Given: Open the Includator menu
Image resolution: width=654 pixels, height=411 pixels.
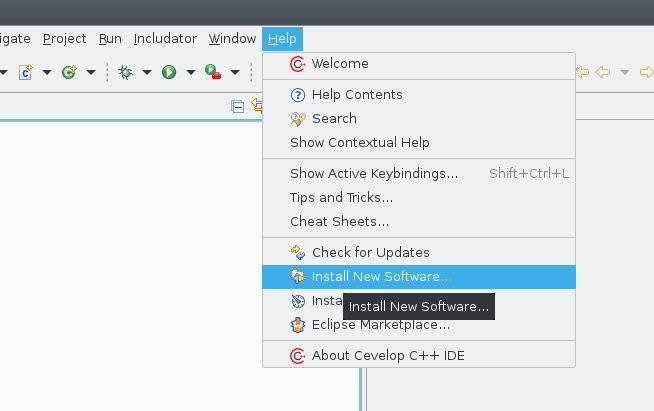Looking at the screenshot, I should pyautogui.click(x=165, y=39).
